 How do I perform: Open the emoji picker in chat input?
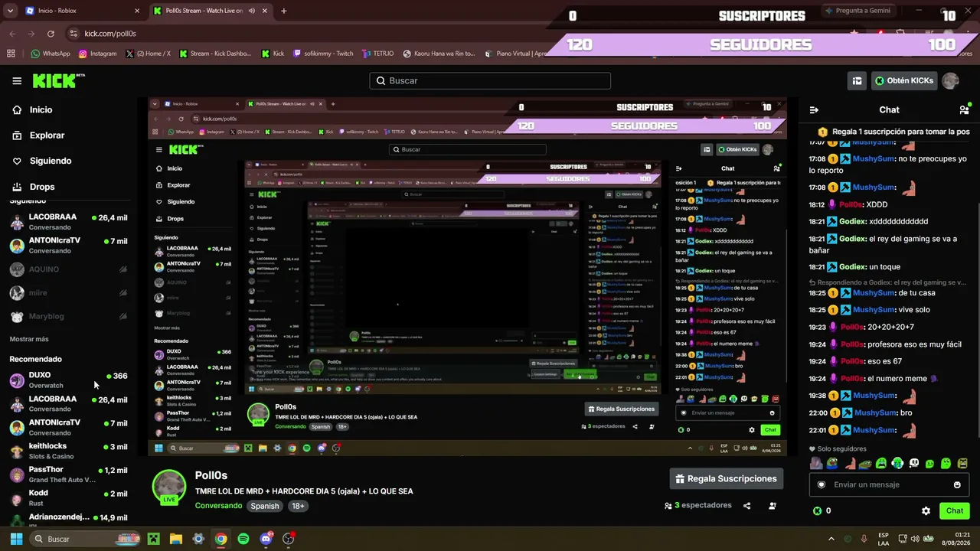(957, 484)
